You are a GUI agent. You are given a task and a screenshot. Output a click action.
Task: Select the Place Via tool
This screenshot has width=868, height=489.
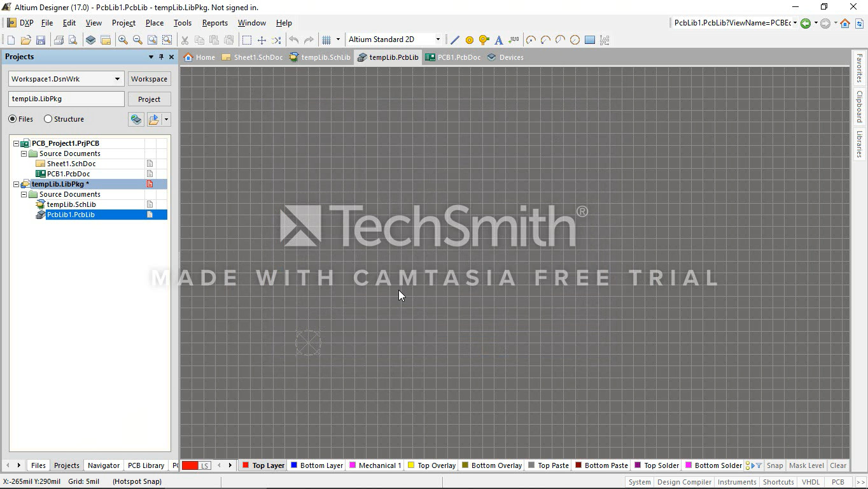(484, 40)
